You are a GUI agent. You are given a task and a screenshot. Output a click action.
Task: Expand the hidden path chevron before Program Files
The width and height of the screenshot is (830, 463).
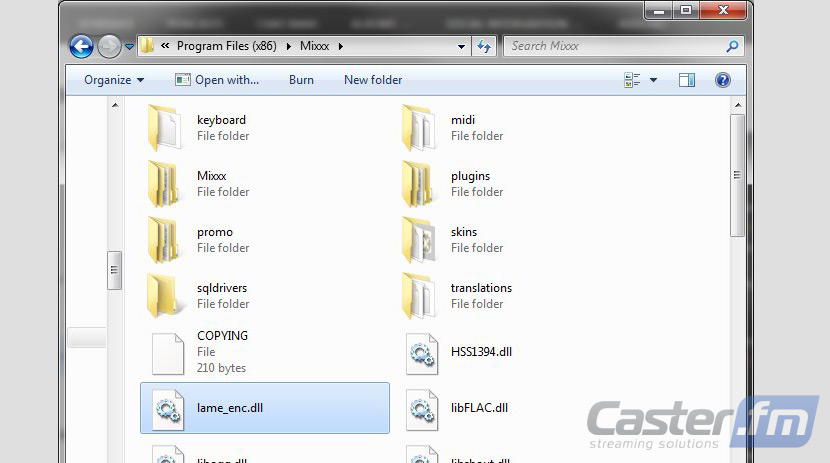pos(165,46)
